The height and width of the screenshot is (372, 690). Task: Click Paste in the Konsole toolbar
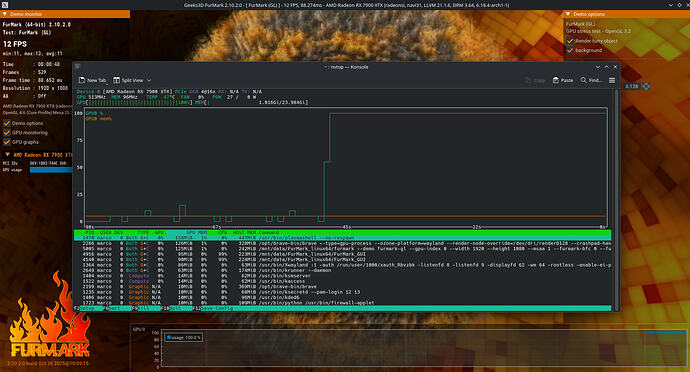563,80
